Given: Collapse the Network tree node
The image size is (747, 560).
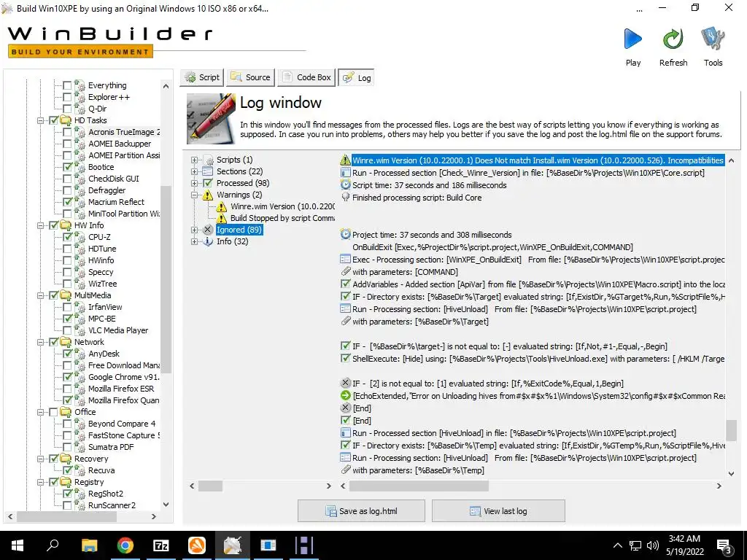Looking at the screenshot, I should click(x=41, y=342).
